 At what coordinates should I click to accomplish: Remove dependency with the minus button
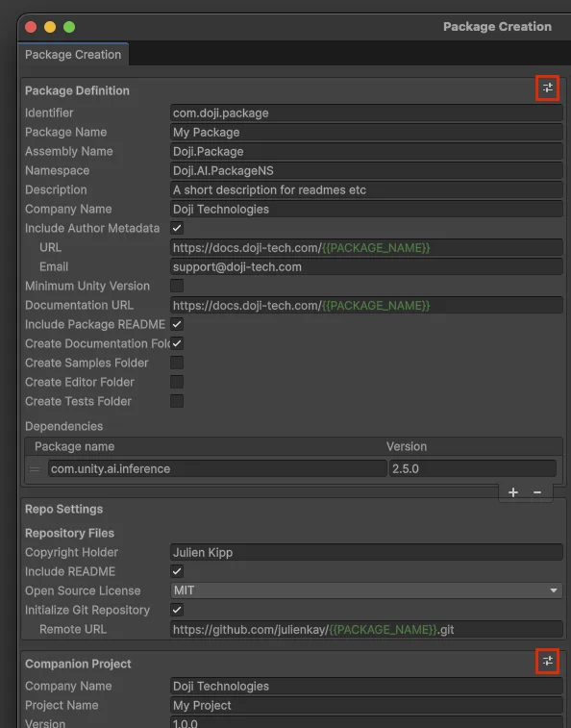537,492
